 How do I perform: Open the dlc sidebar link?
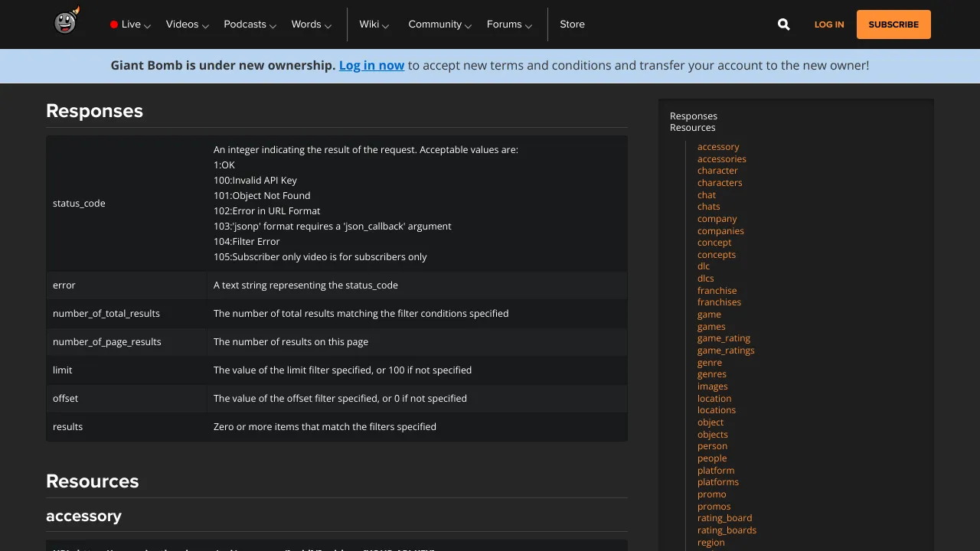[704, 266]
